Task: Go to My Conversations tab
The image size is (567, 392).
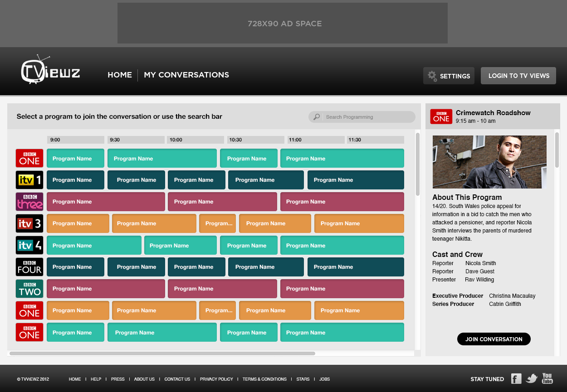Action: coord(186,75)
